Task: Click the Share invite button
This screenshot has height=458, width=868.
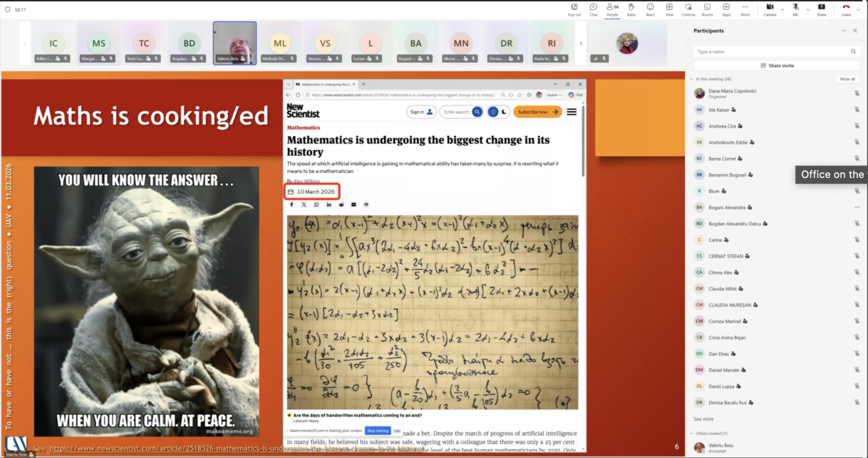Action: (x=777, y=66)
